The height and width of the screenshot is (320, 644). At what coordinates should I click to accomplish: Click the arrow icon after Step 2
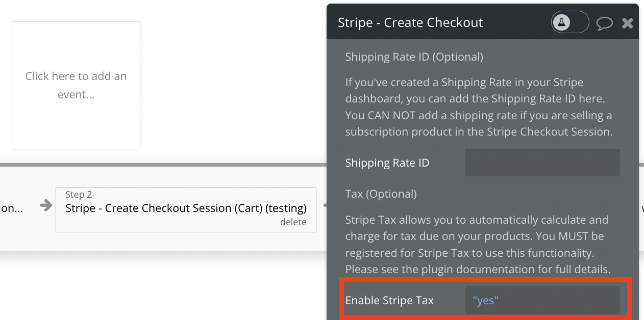coord(325,205)
